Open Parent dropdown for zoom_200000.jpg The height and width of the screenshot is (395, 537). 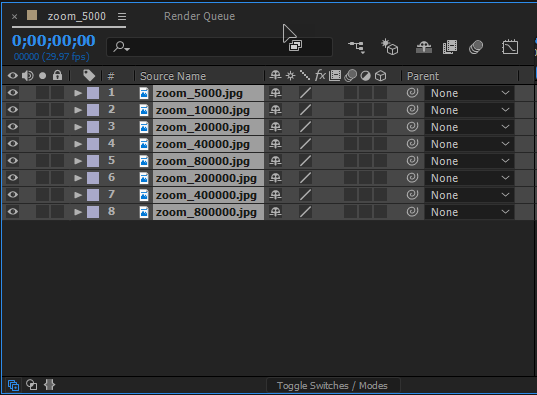tap(470, 178)
